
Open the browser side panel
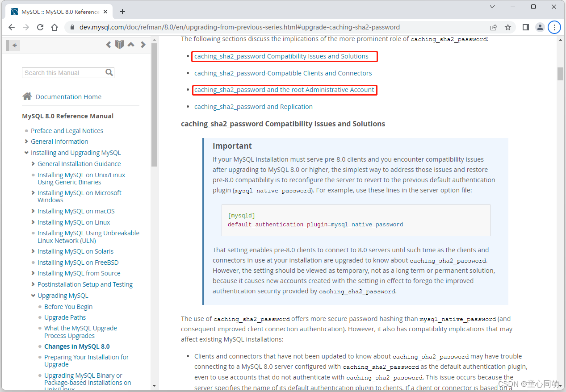point(526,27)
